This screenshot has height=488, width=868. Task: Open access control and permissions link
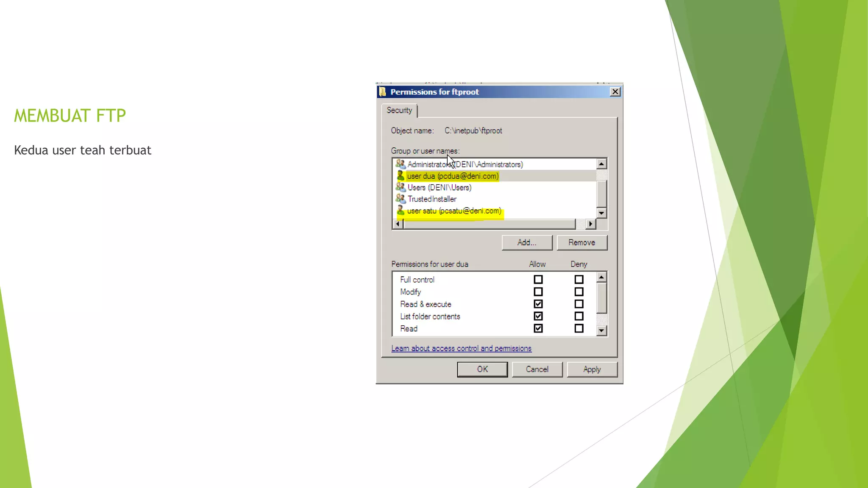(461, 349)
